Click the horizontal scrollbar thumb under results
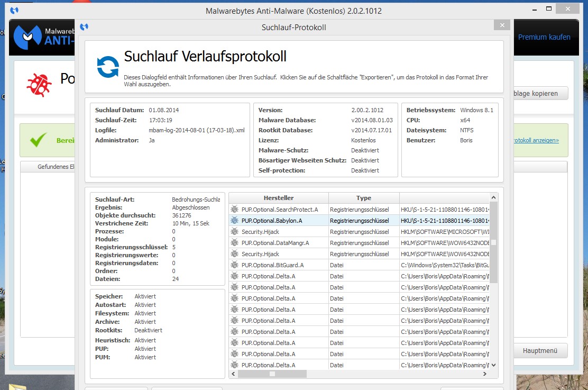This screenshot has width=588, height=390. [x=272, y=374]
